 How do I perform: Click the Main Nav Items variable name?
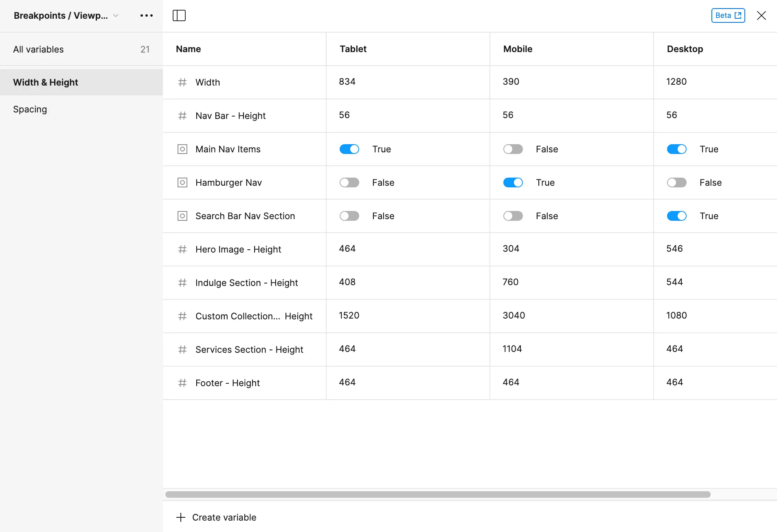point(228,149)
